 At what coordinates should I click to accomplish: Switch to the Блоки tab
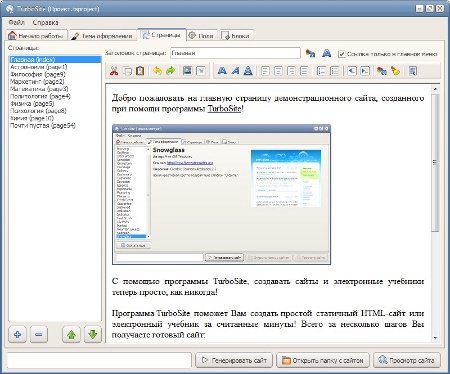click(236, 36)
